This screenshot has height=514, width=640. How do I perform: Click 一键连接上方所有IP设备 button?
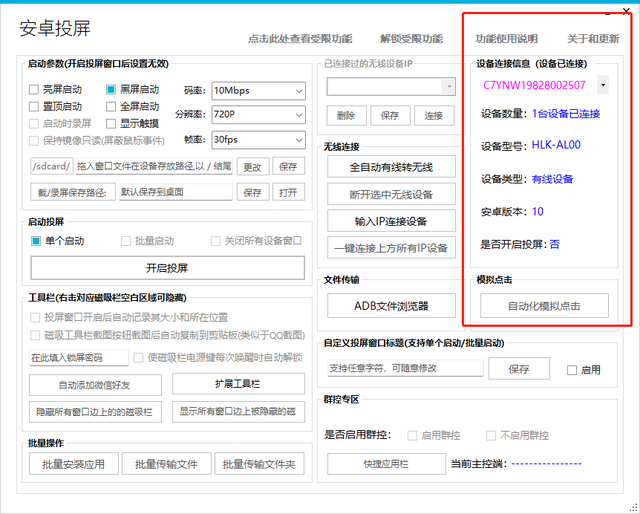coord(391,248)
